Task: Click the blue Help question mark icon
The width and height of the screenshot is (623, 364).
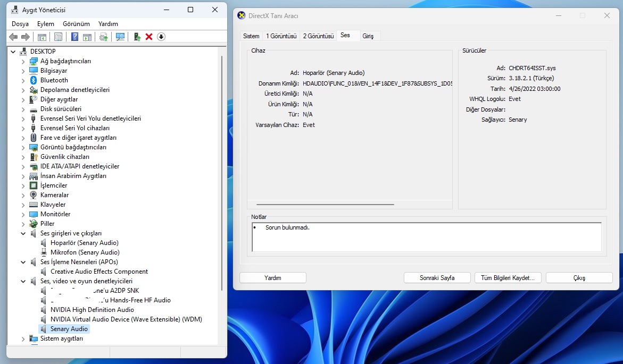Action: pos(75,37)
